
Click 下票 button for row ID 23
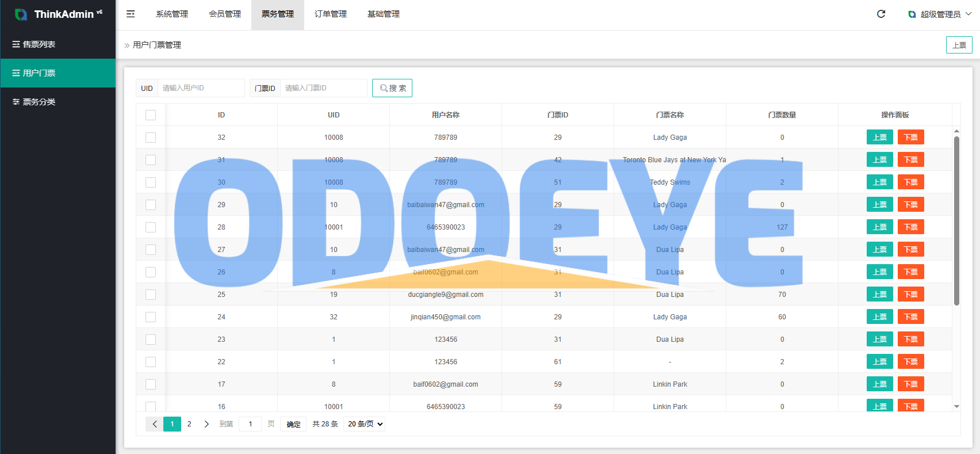[x=911, y=339]
